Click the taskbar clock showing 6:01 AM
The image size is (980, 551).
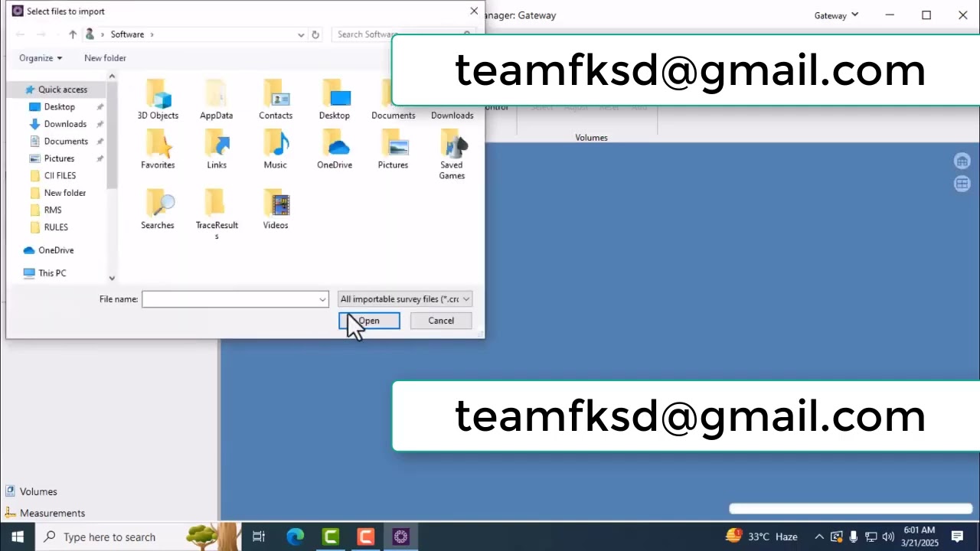pyautogui.click(x=920, y=536)
